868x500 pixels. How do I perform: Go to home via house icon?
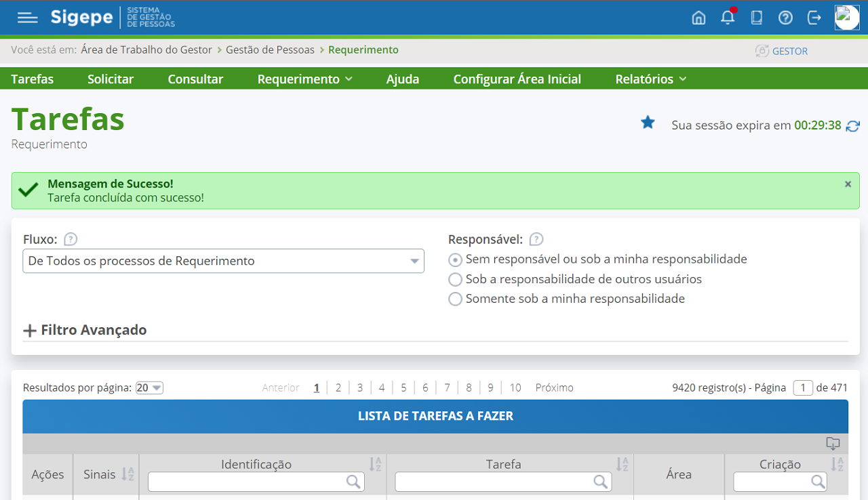click(x=698, y=18)
